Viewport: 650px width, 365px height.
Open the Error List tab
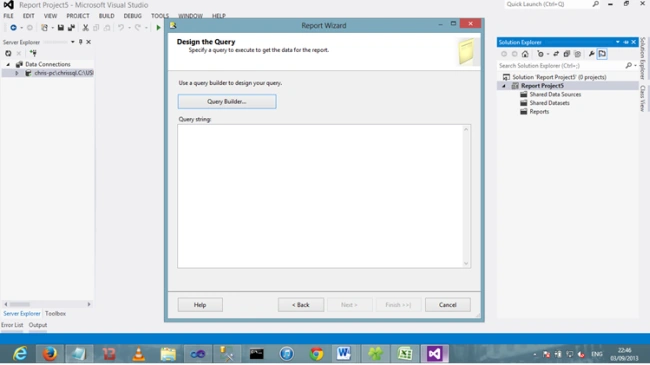(x=12, y=325)
